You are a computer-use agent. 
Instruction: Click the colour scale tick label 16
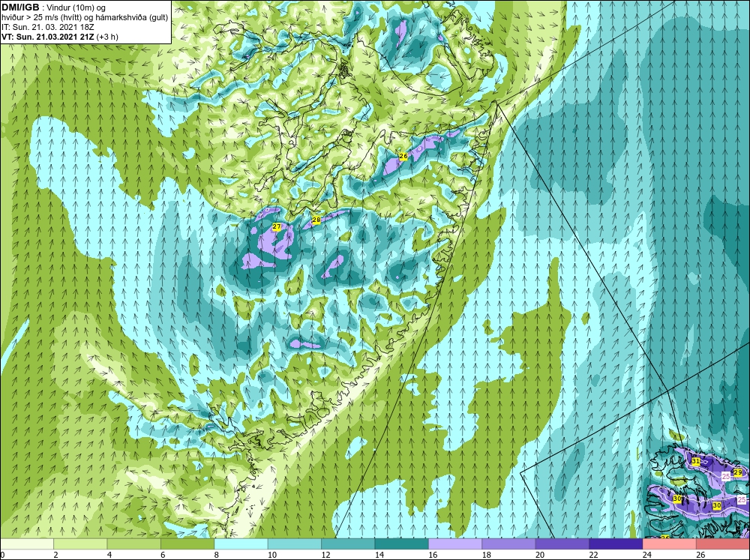coord(433,555)
